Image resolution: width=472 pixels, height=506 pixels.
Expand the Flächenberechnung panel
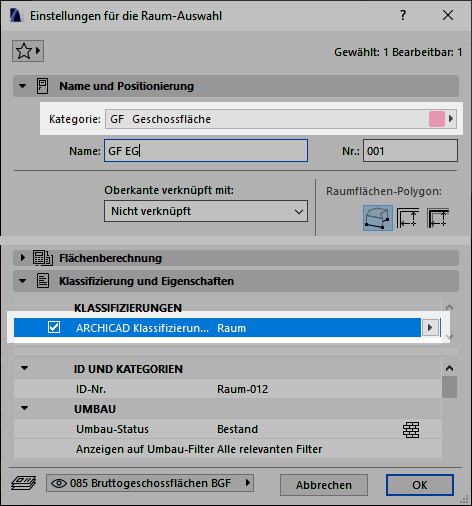[x=23, y=258]
